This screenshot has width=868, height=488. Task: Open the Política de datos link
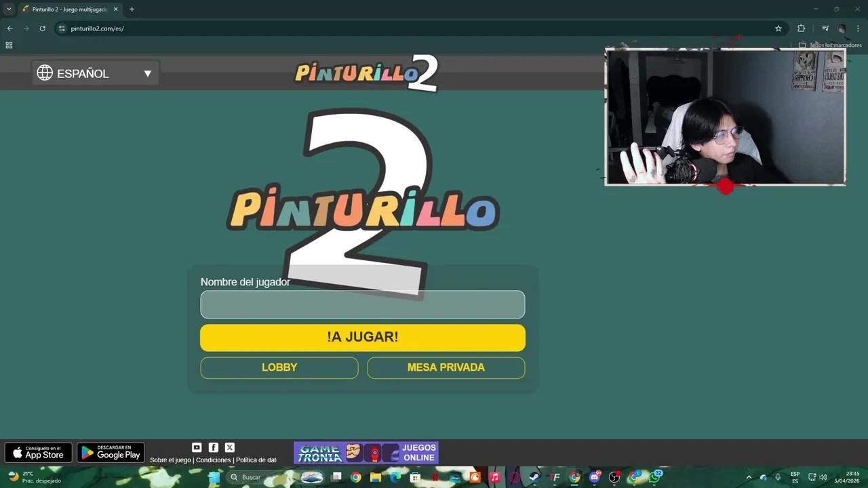(256, 460)
